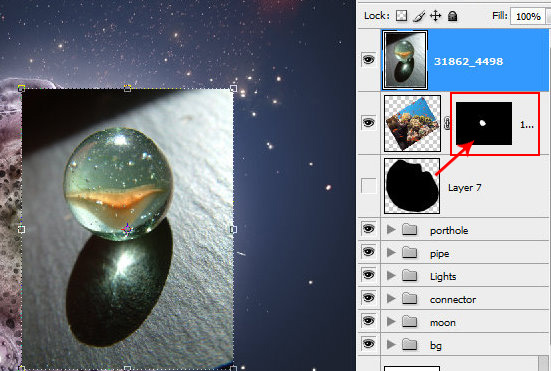The height and width of the screenshot is (371, 551).
Task: Expand the bg group
Action: pyautogui.click(x=391, y=344)
